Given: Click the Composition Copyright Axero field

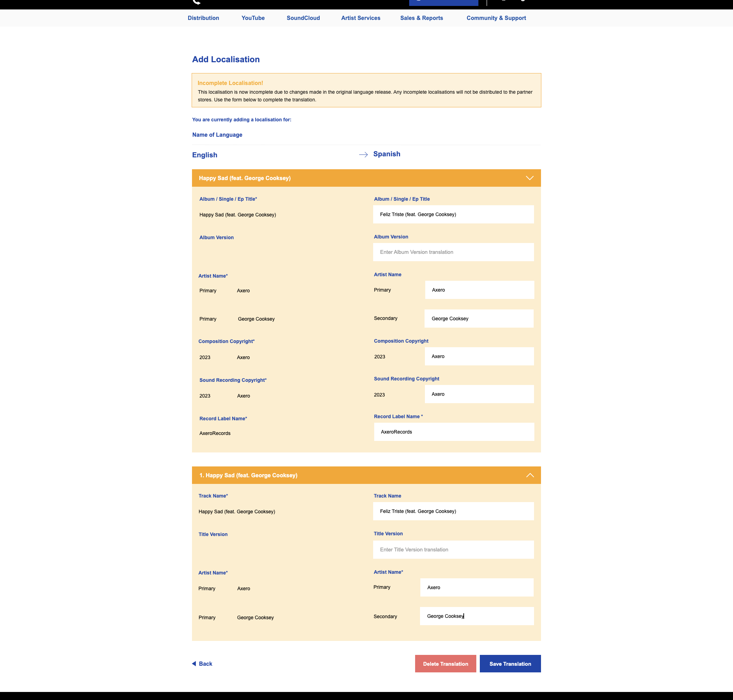Looking at the screenshot, I should point(479,356).
